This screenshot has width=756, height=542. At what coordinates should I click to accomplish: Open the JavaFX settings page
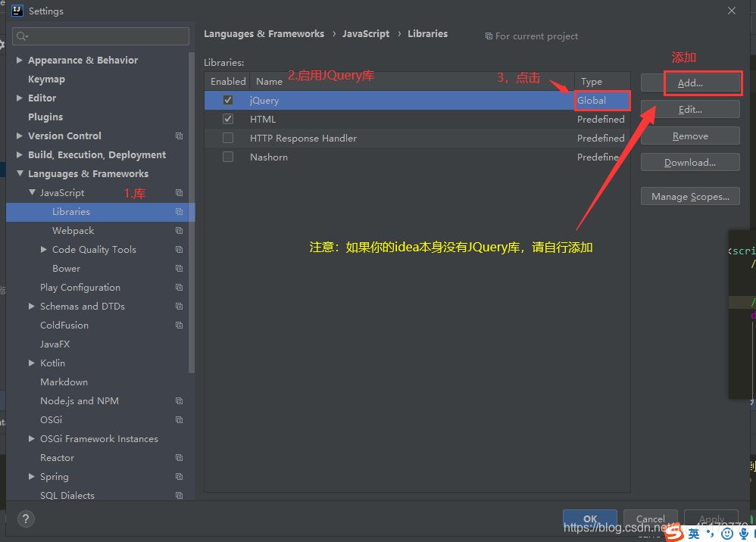tap(55, 344)
